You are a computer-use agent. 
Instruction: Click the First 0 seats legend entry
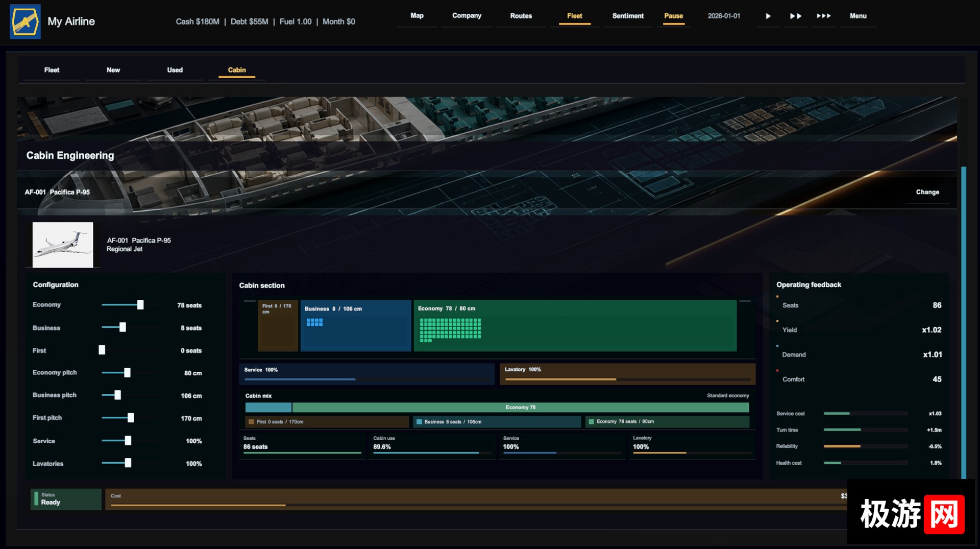click(327, 422)
